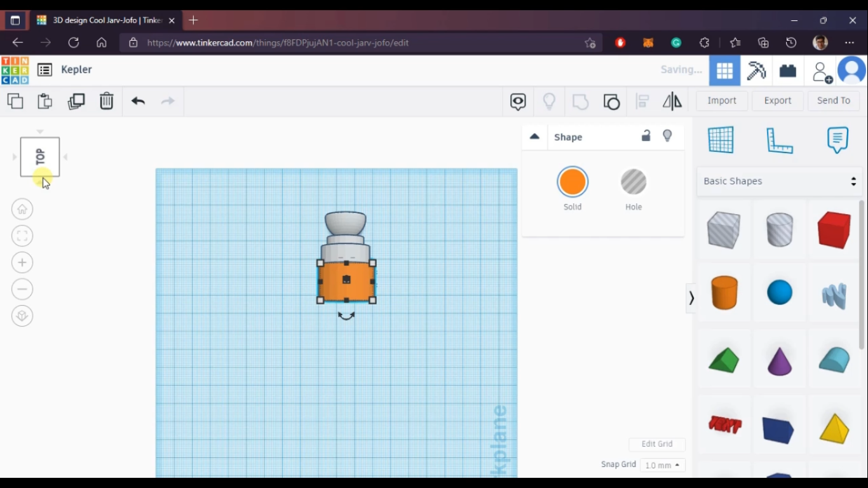Click the rotate handle below the orange shape
The width and height of the screenshot is (868, 488).
(x=346, y=315)
